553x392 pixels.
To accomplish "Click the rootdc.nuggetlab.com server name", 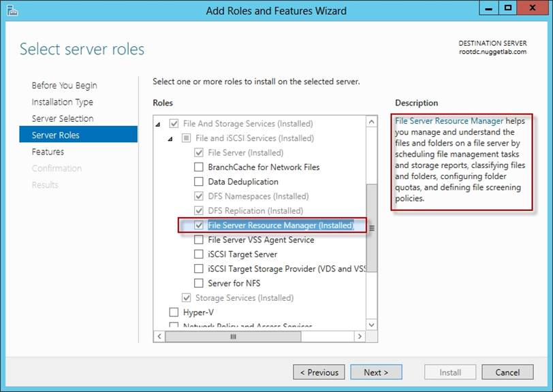I will click(x=492, y=52).
